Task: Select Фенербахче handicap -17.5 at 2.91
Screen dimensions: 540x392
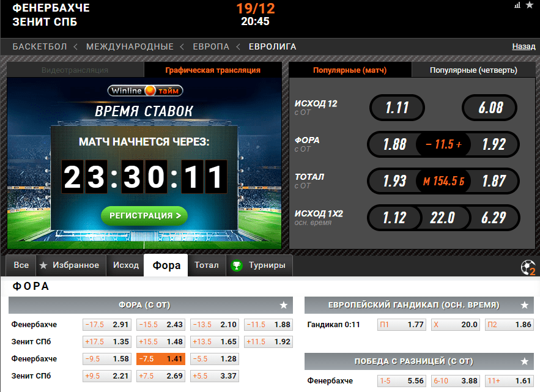Action: 107,325
